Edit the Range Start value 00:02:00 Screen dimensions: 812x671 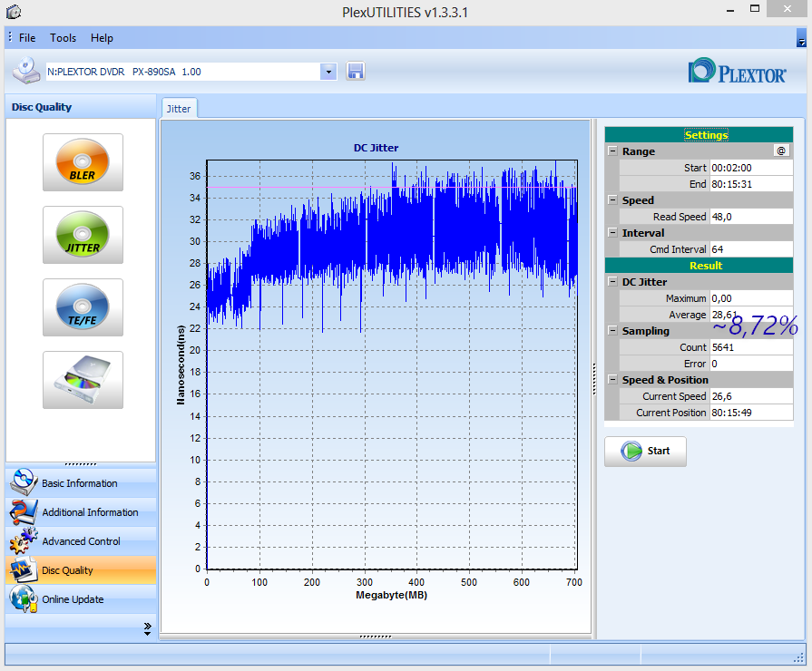pos(751,167)
